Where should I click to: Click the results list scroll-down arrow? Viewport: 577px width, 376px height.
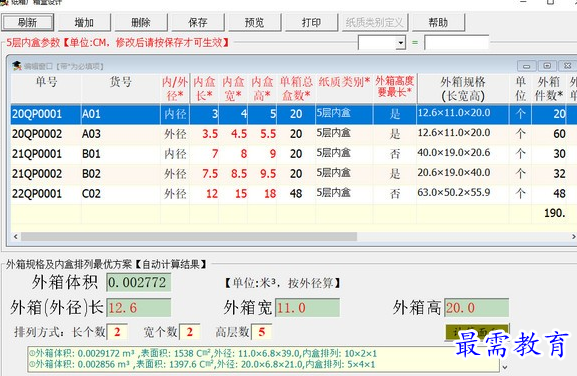tap(505, 367)
